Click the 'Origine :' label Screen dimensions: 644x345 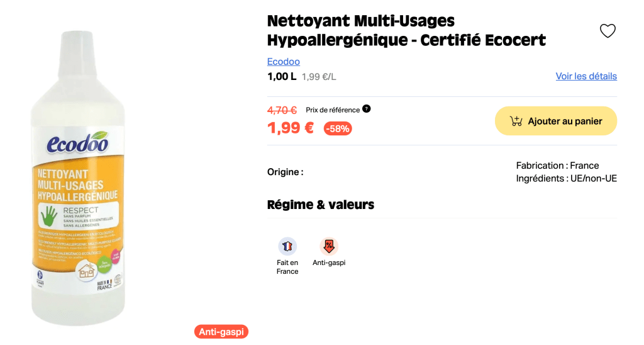pyautogui.click(x=285, y=172)
